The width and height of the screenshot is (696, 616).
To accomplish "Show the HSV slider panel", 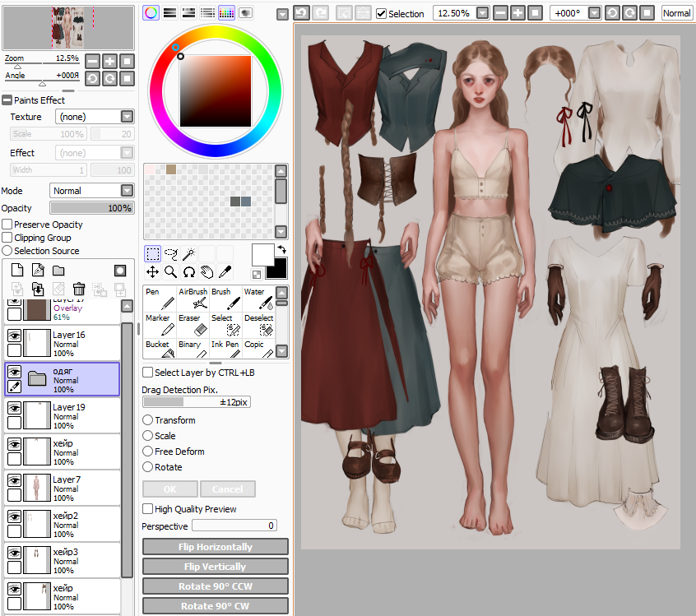I will click(x=188, y=13).
